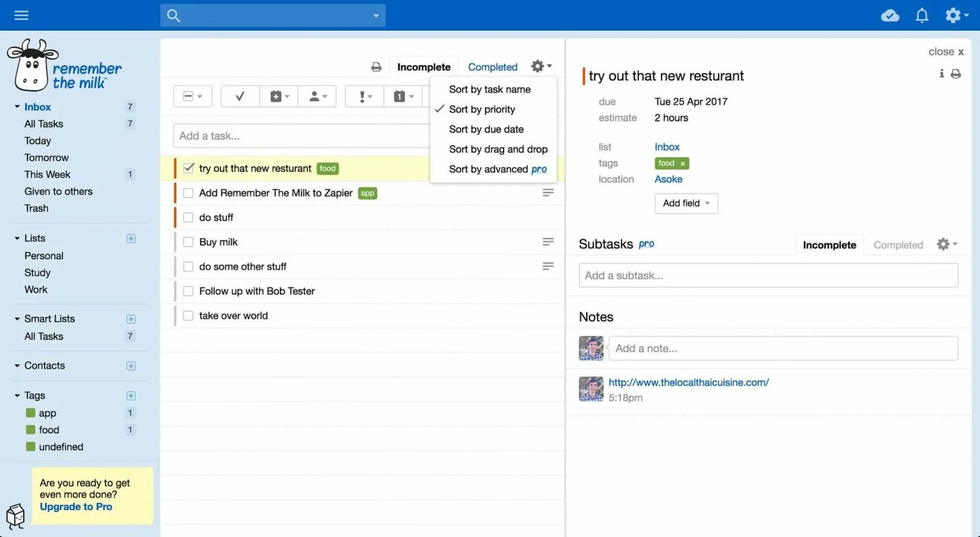
Task: Click the search magnifier icon
Action: pos(173,16)
